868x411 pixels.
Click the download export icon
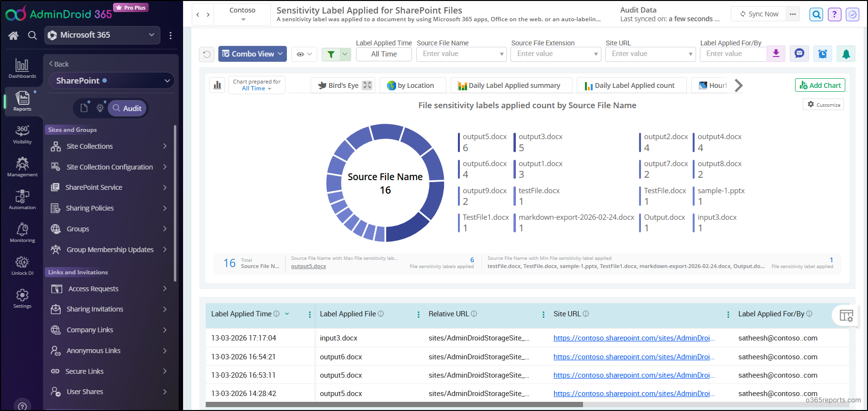pyautogui.click(x=776, y=54)
